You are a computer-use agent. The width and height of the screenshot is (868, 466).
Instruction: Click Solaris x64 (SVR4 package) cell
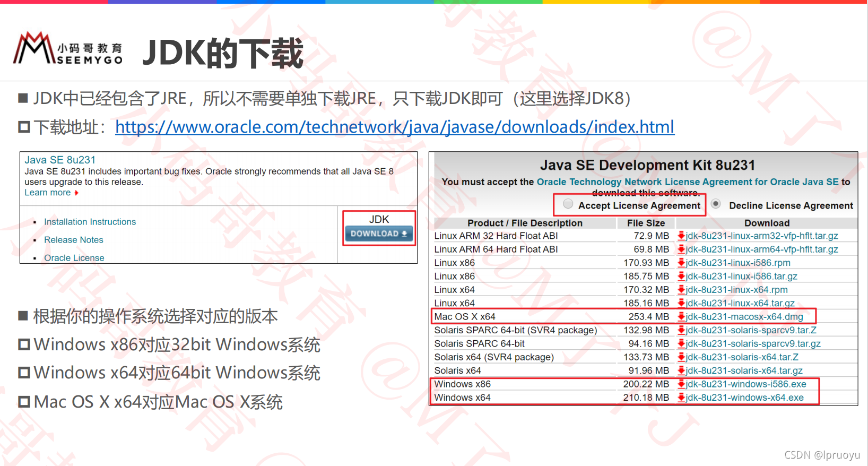tap(494, 357)
